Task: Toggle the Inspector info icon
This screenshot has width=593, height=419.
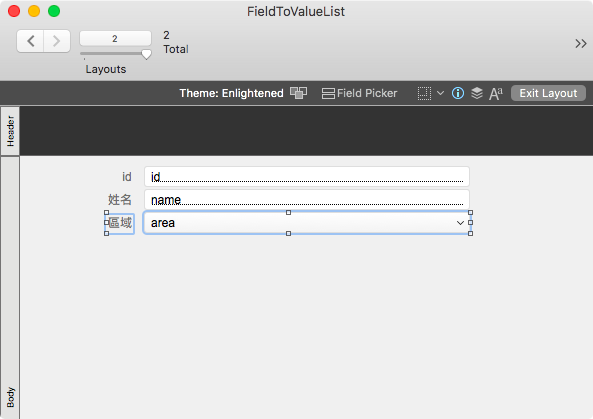Action: (x=458, y=93)
